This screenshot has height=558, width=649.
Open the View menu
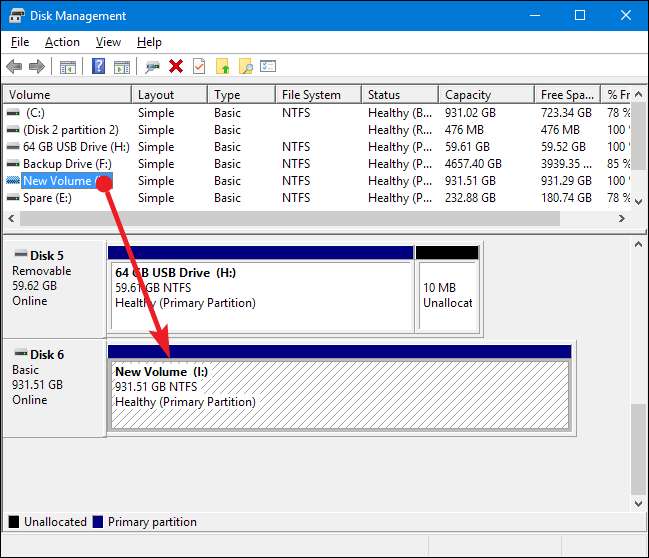(x=108, y=42)
